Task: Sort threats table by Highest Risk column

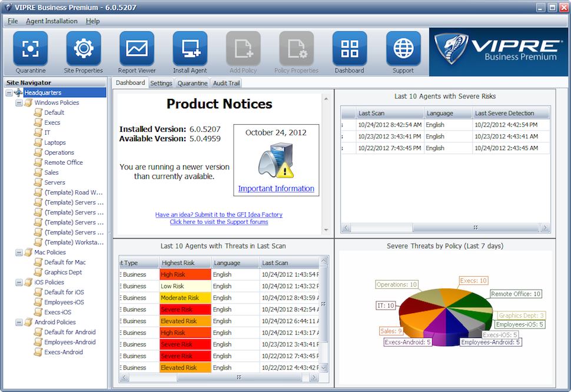Action: point(185,263)
